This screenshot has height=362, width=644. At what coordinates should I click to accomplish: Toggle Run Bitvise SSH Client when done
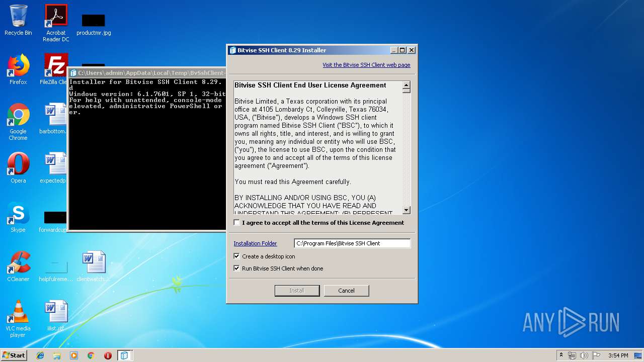click(237, 268)
